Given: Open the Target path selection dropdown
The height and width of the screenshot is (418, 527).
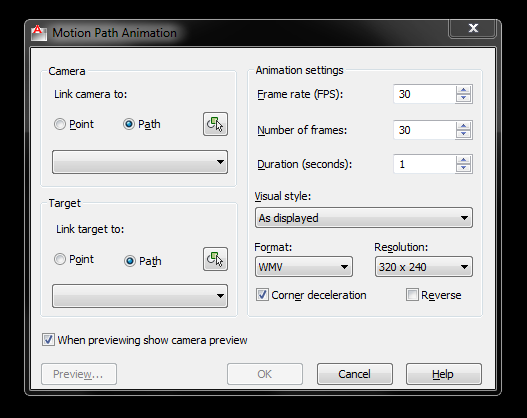Looking at the screenshot, I should 140,296.
